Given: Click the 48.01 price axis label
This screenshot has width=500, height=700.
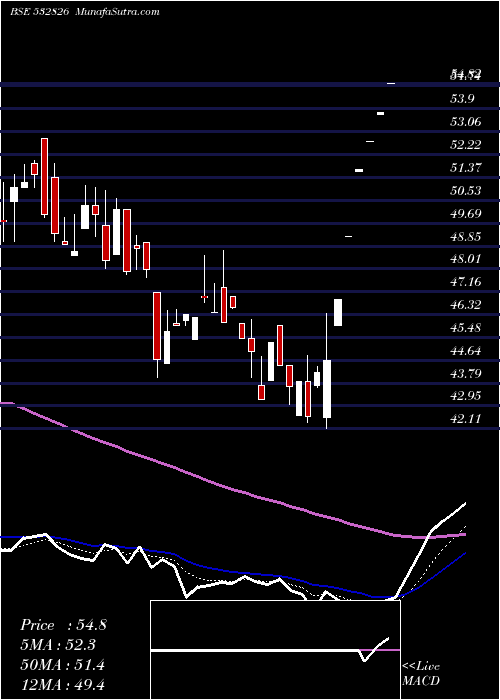Looking at the screenshot, I should point(466,258).
